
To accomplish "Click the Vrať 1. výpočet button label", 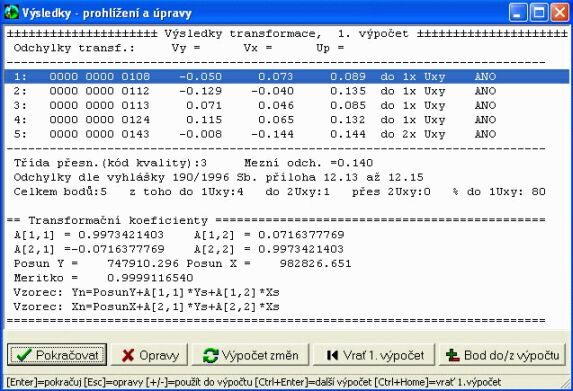I will point(383,355).
